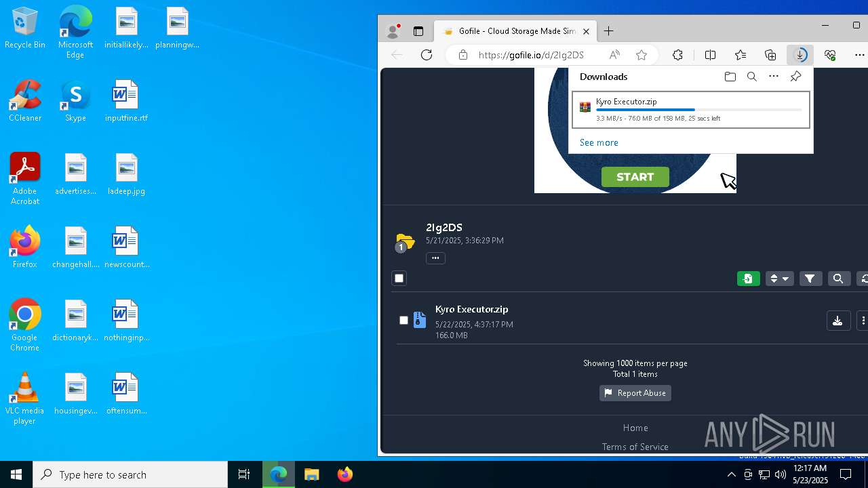Open Recycle Bin desktop icon

25,28
